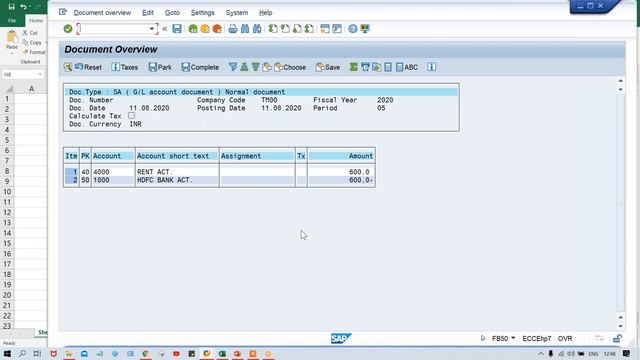Collapse the command field with double-chevron
Screen dimensions: 640x360
tap(164, 29)
